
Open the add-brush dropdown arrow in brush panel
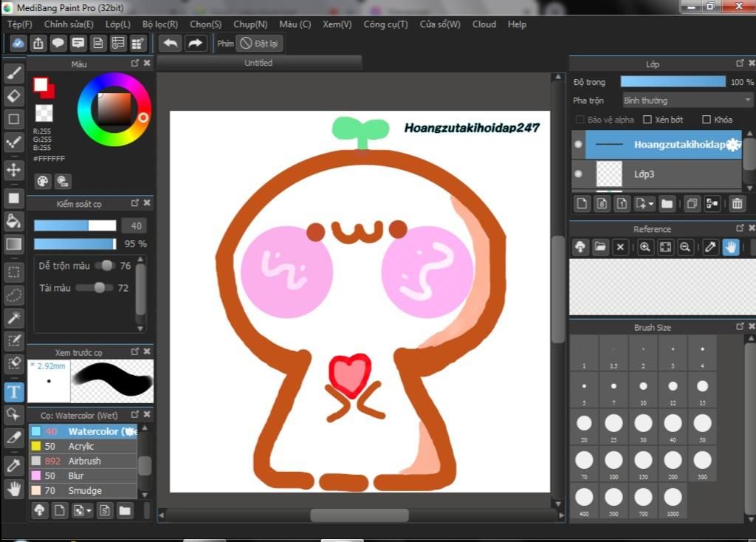coord(89,510)
